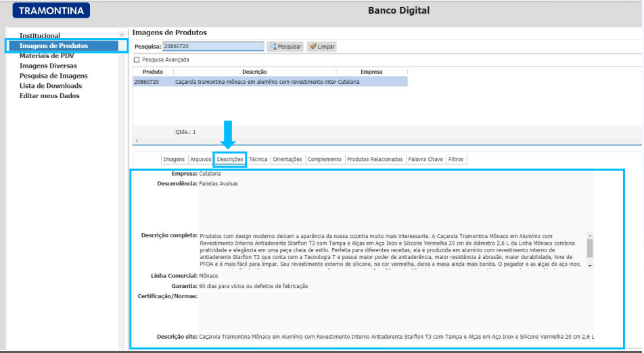644x353 pixels.
Task: Switch to the Arquivos tab
Action: 201,160
